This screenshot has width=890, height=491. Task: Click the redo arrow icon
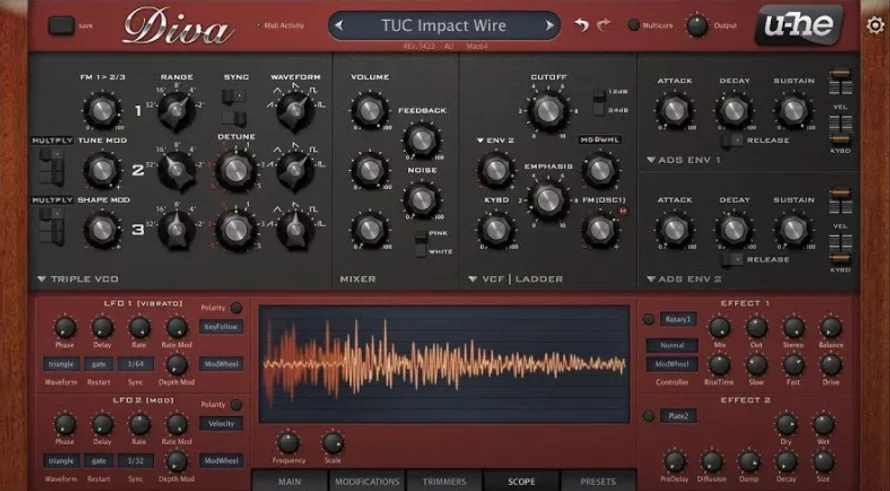tap(603, 25)
